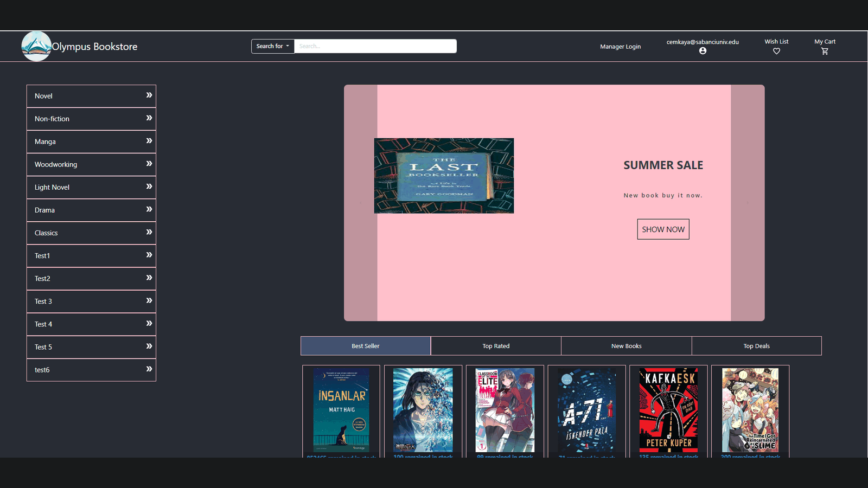This screenshot has width=868, height=488.
Task: Click the Olympus Bookstore mountain logo
Action: point(36,46)
